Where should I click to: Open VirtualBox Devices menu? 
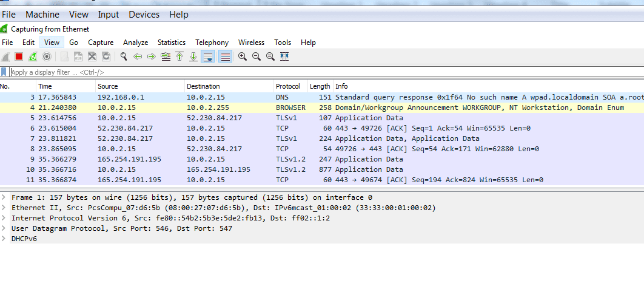coord(144,15)
